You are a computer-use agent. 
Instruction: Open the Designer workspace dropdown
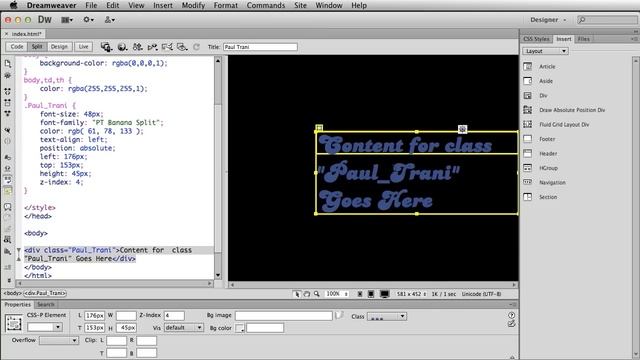point(548,20)
